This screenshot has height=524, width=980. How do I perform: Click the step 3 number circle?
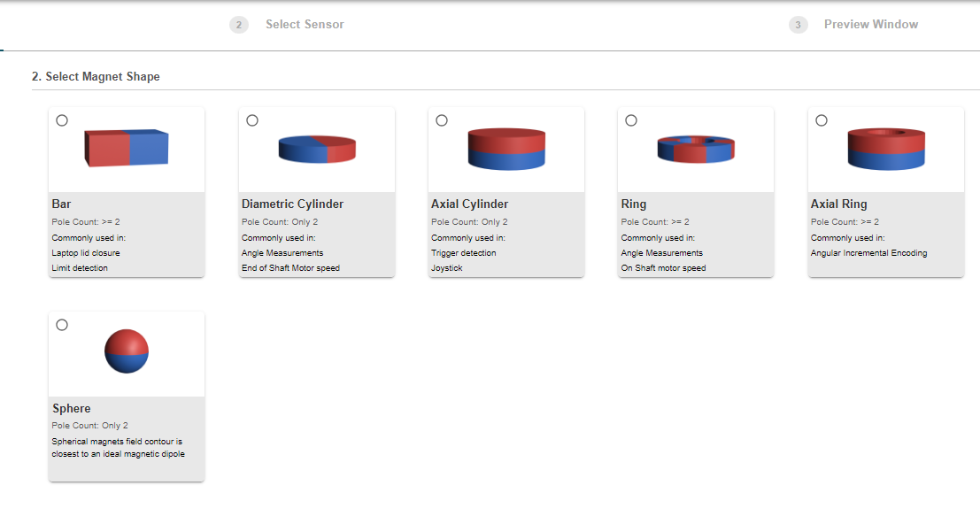coord(798,25)
